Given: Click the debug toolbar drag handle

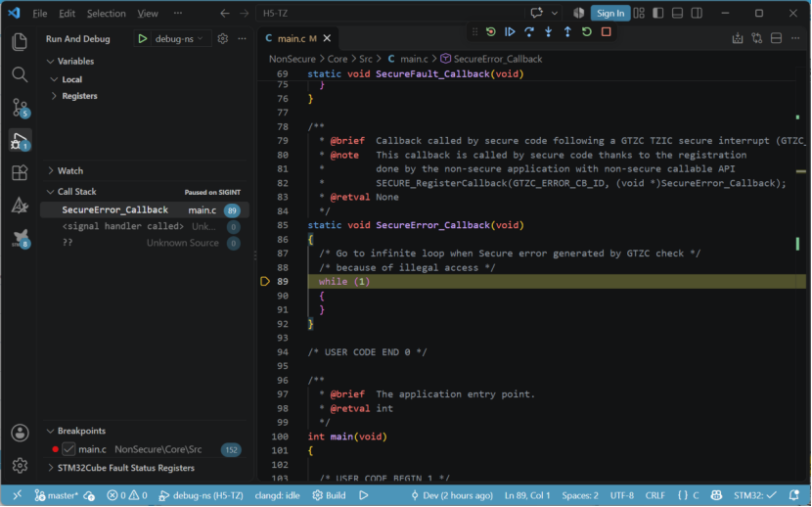Looking at the screenshot, I should click(474, 31).
